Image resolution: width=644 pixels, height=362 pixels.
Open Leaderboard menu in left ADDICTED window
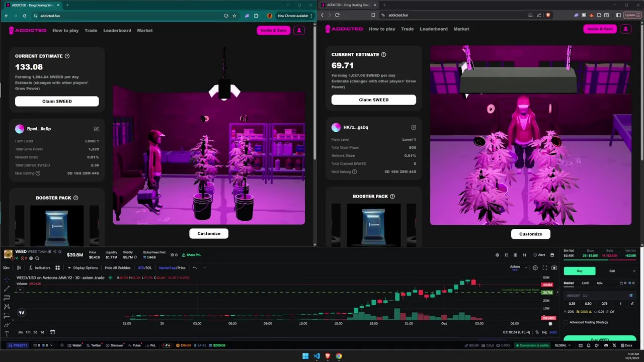[x=117, y=30]
